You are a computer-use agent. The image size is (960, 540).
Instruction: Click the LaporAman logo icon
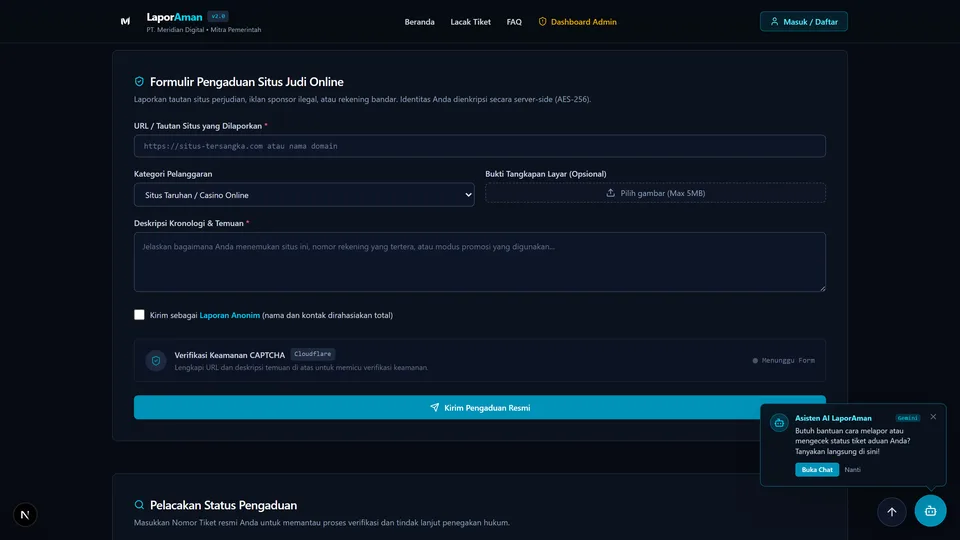click(x=125, y=21)
